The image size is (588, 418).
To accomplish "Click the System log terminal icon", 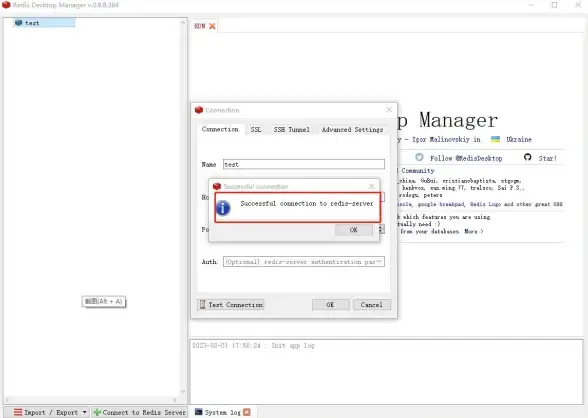I will click(198, 412).
